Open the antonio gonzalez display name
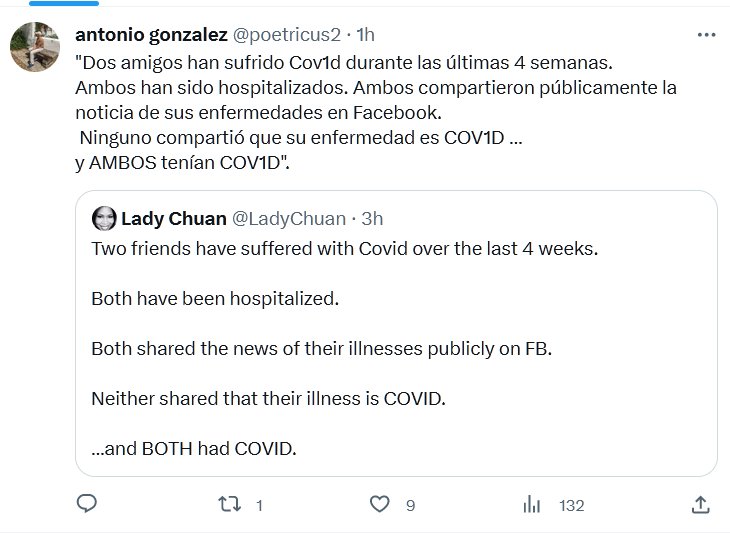Image resolution: width=730 pixels, height=534 pixels. tap(150, 36)
